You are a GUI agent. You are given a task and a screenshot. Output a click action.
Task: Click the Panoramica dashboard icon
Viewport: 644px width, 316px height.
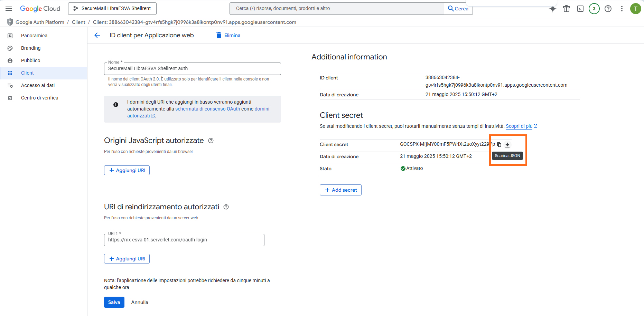10,36
